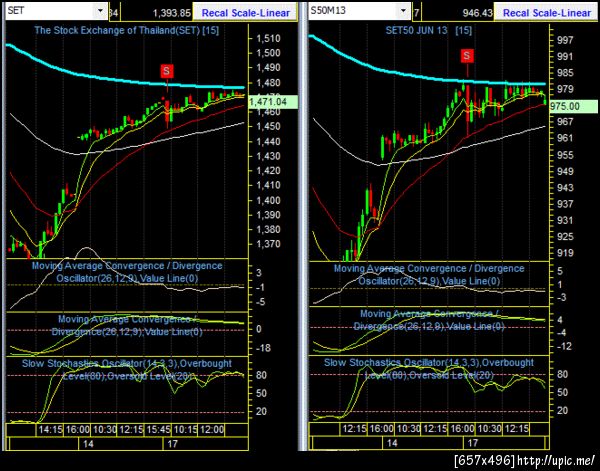Screen dimensions: 600x471
Task: Click the 975.00 price label
Action: pyautogui.click(x=573, y=106)
